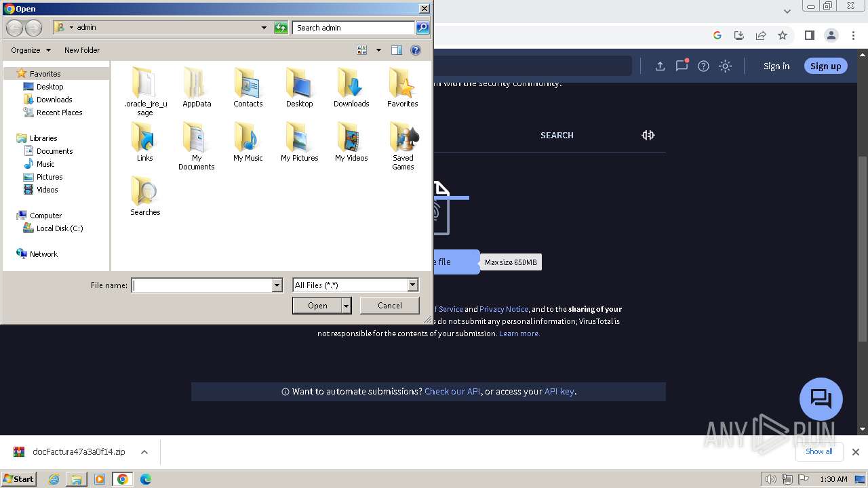This screenshot has height=488, width=868.
Task: Click Sign in on VirusTotal
Action: coord(776,66)
